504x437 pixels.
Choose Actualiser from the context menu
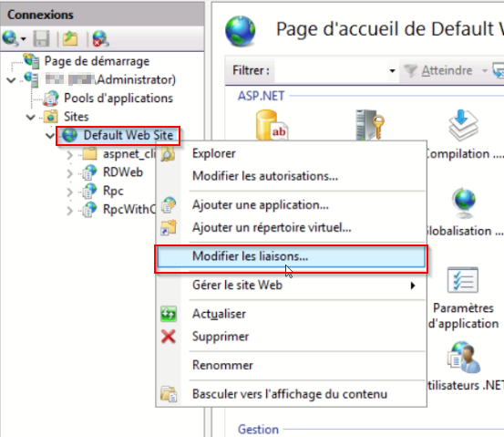tap(292, 314)
